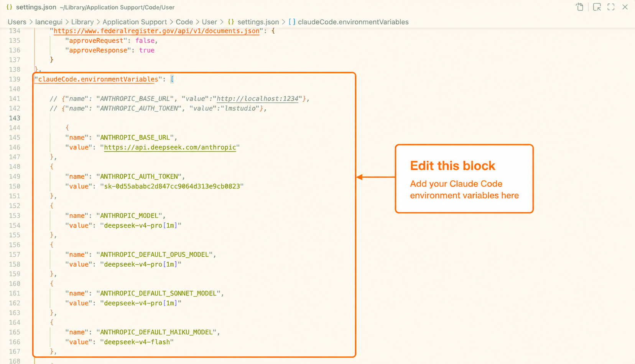Select line number 139 in the gutter
635x364 pixels.
click(15, 79)
